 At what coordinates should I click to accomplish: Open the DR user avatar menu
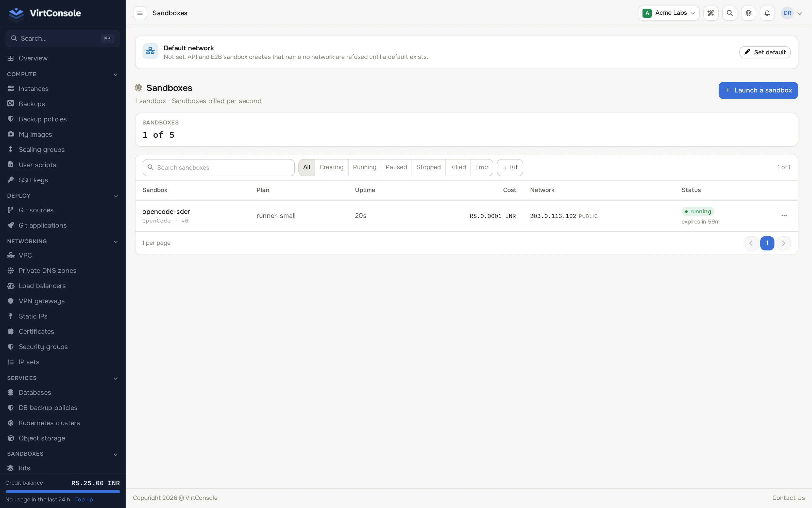click(791, 13)
